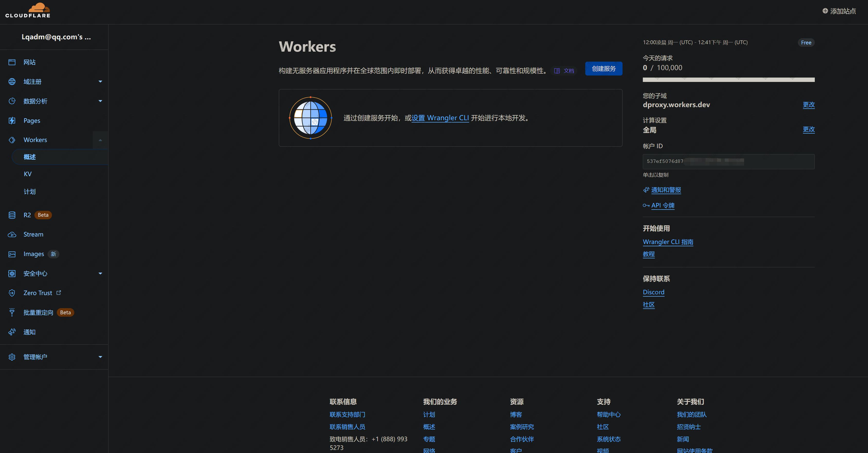The width and height of the screenshot is (868, 453).
Task: Open 博客 footer link
Action: [x=516, y=415]
